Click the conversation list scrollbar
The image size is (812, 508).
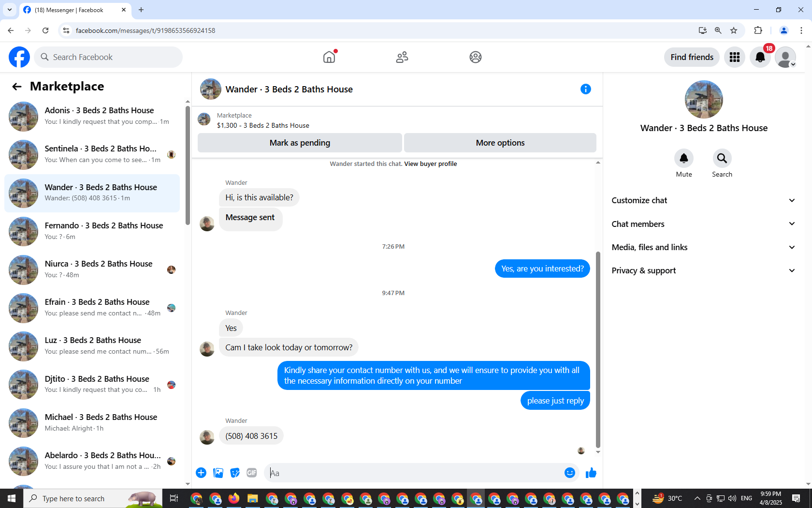[x=188, y=165]
